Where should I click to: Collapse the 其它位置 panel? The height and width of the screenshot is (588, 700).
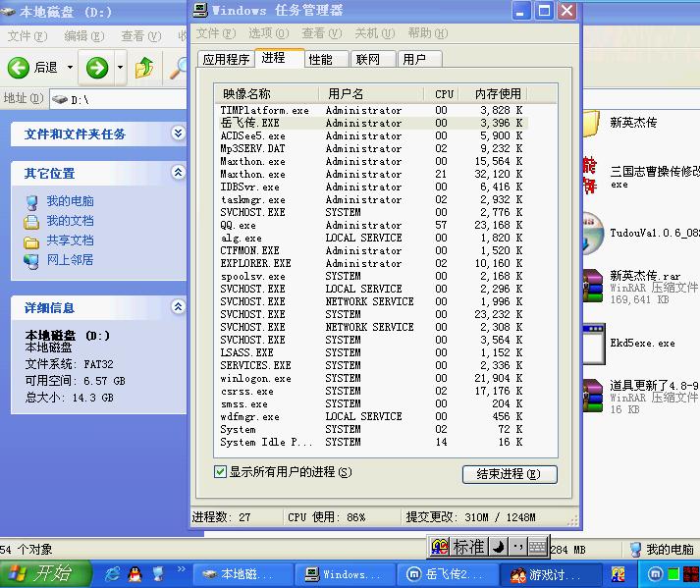(178, 173)
